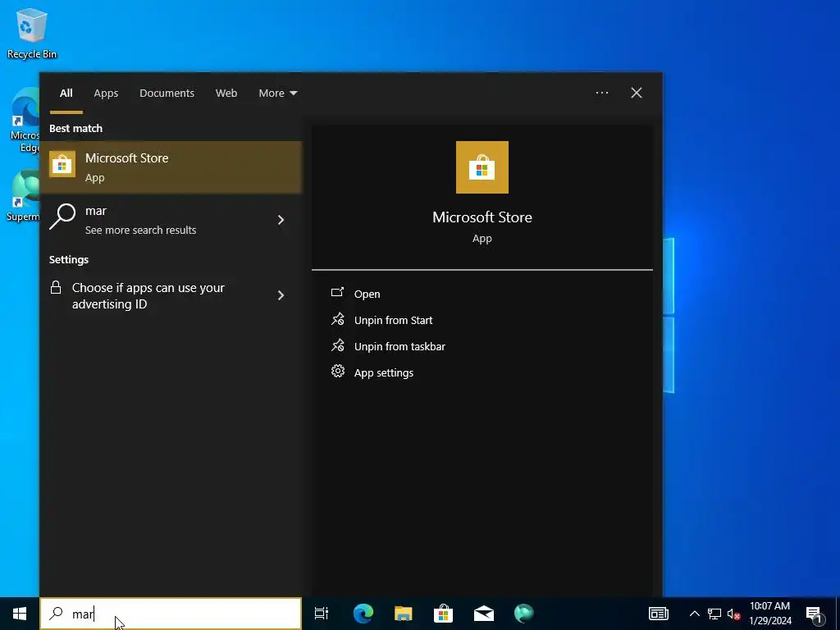The width and height of the screenshot is (840, 630).
Task: Click the Microsoft Store icon in results list
Action: (62, 164)
